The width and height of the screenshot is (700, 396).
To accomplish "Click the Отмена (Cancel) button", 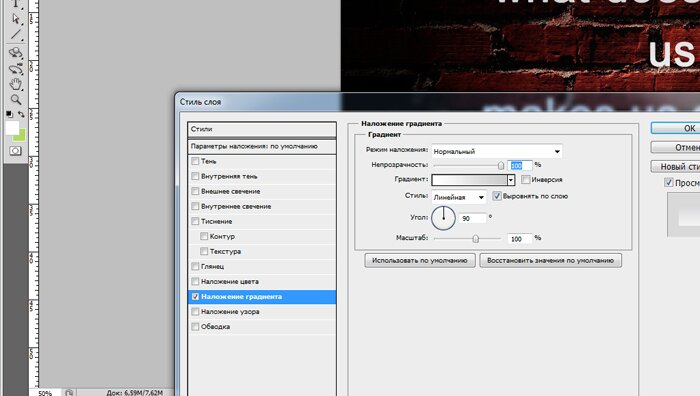I will pyautogui.click(x=675, y=147).
